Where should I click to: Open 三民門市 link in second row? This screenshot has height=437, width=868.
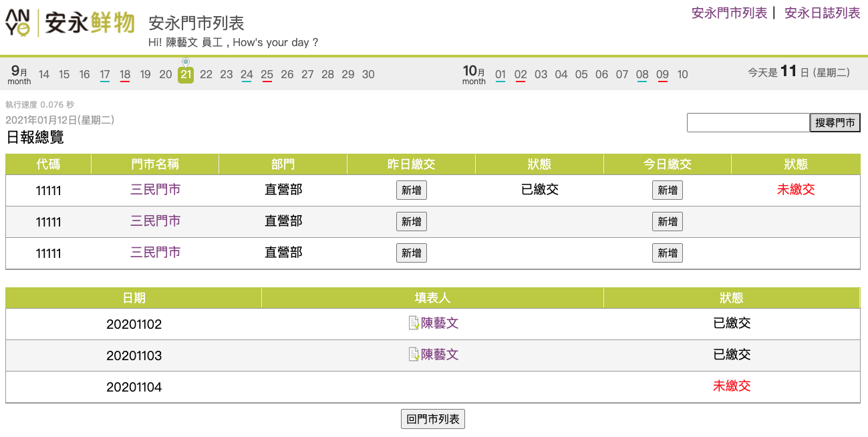(155, 221)
